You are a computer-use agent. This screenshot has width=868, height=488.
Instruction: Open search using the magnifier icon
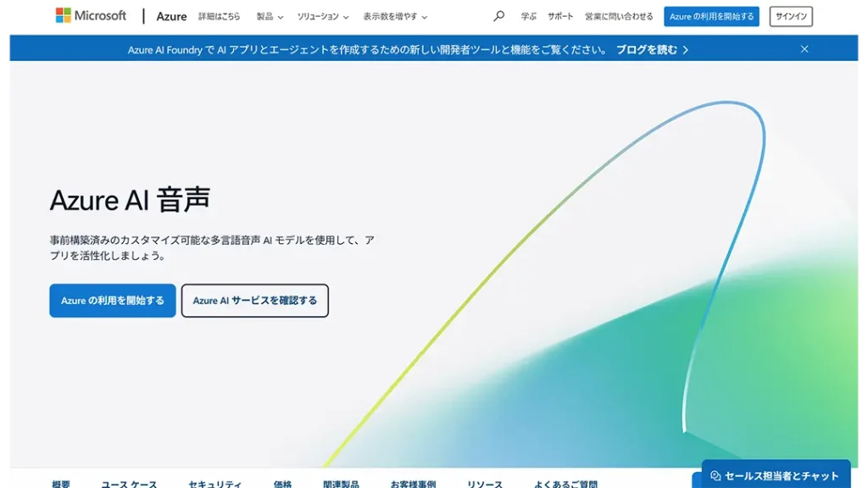click(498, 15)
